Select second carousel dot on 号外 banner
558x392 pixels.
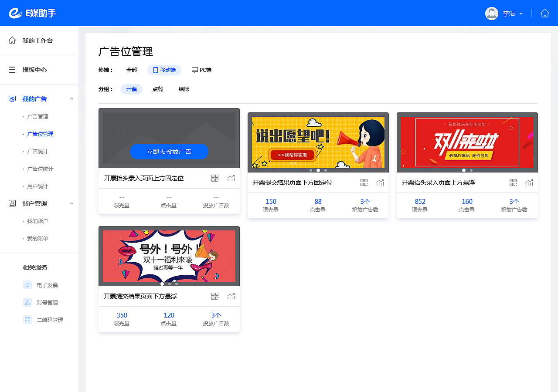(x=170, y=284)
